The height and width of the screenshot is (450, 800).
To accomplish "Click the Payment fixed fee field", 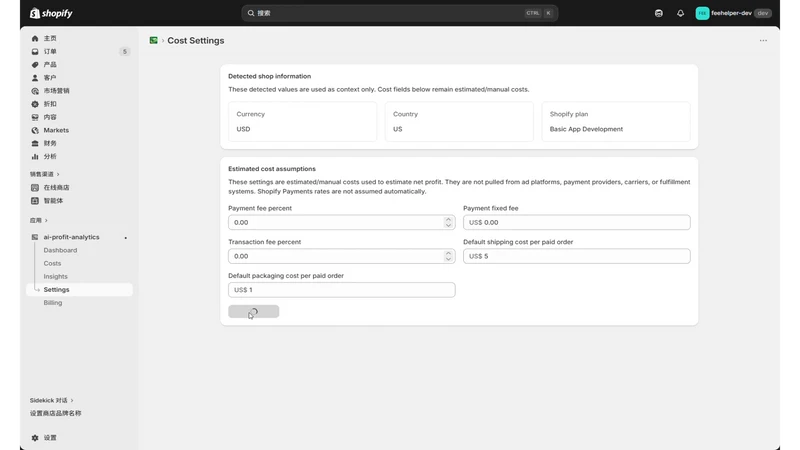I will pyautogui.click(x=577, y=222).
